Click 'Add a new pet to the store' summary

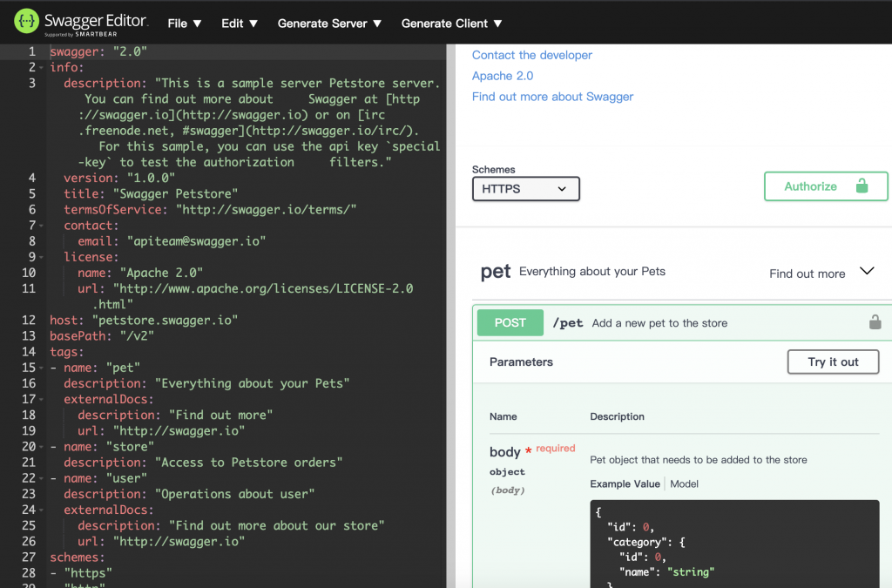(x=659, y=323)
